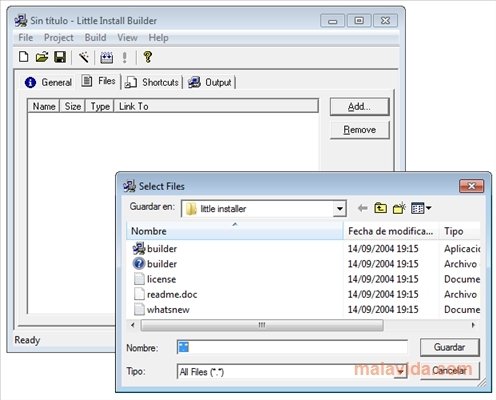
Task: Click the Size column header in Files list
Action: click(73, 106)
